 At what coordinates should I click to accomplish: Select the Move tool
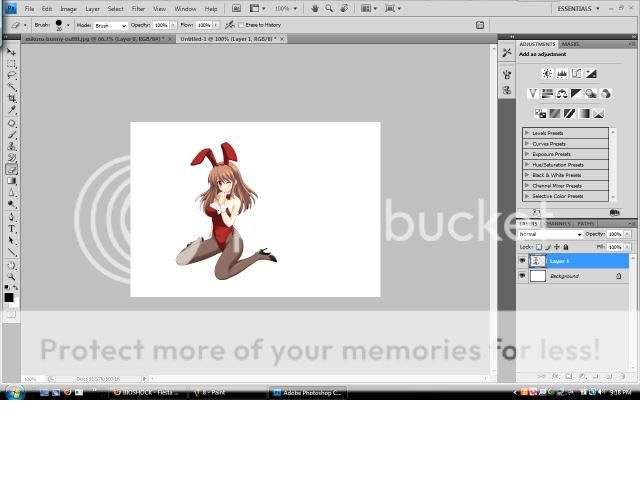(11, 52)
